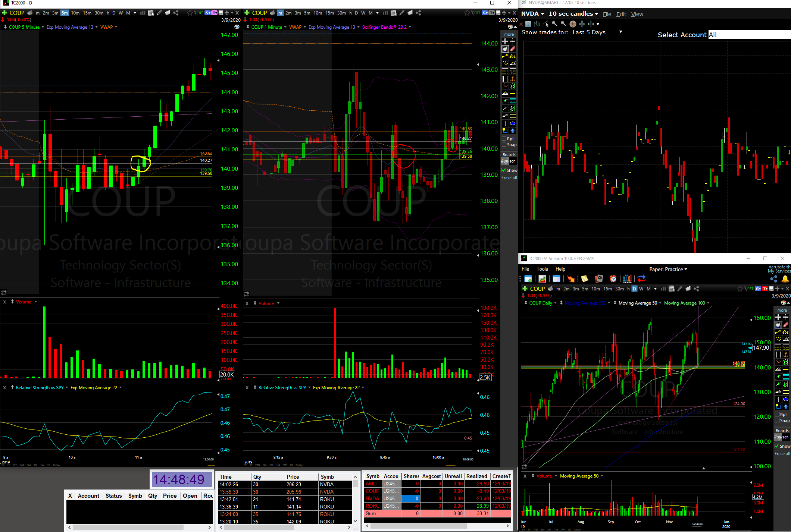Click color palette icon on daily chart
Image resolution: width=791 pixels, height=532 pixels.
click(x=783, y=303)
